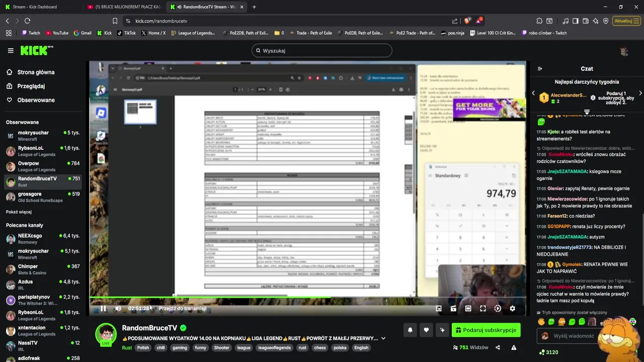Open a new browser tab
This screenshot has width=644, height=362.
pos(254,7)
